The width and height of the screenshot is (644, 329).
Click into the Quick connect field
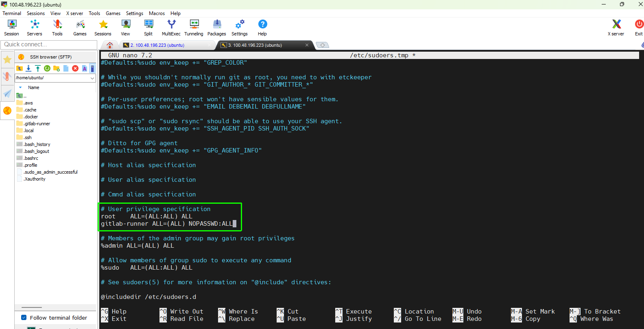click(49, 44)
